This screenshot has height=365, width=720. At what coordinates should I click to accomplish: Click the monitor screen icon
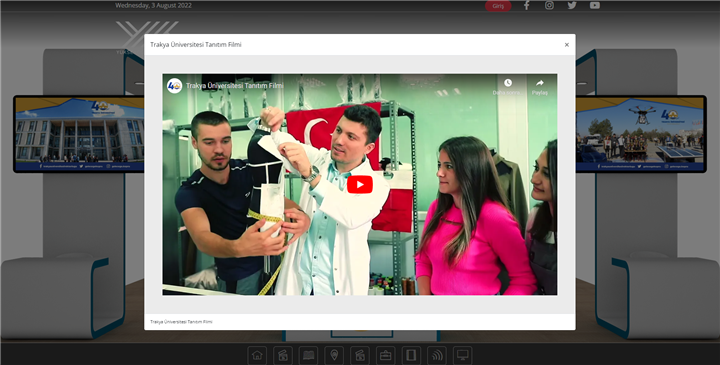[x=462, y=355]
